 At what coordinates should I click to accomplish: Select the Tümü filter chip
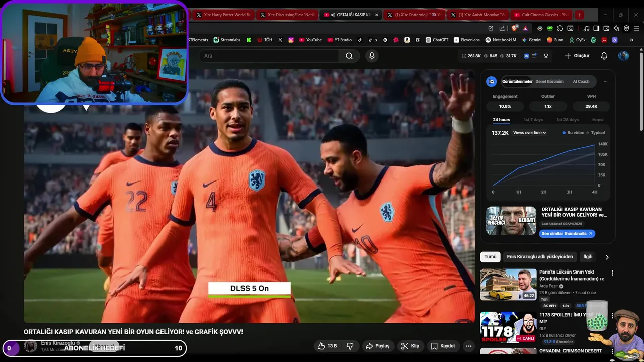pos(490,257)
